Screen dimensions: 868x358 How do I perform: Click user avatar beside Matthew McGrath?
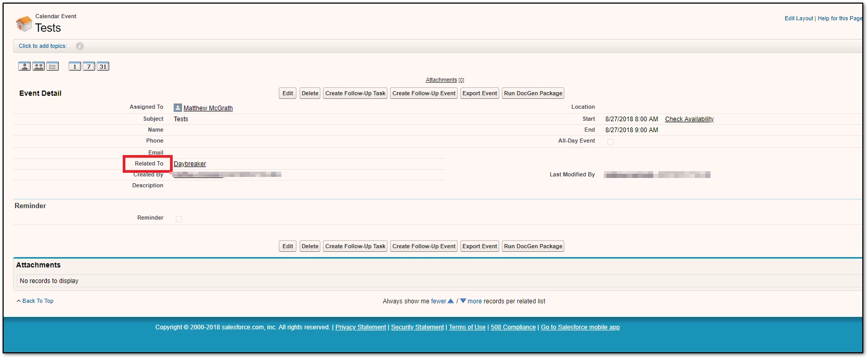[178, 108]
